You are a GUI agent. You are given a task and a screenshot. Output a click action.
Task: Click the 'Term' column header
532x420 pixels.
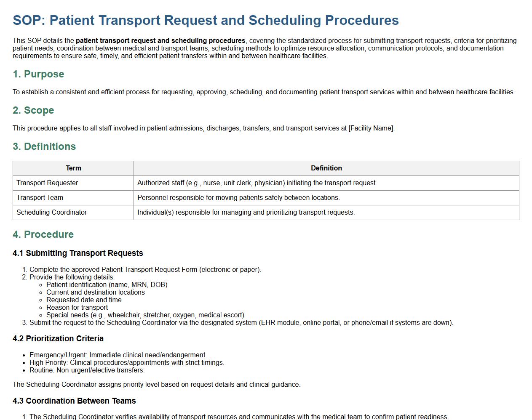73,168
